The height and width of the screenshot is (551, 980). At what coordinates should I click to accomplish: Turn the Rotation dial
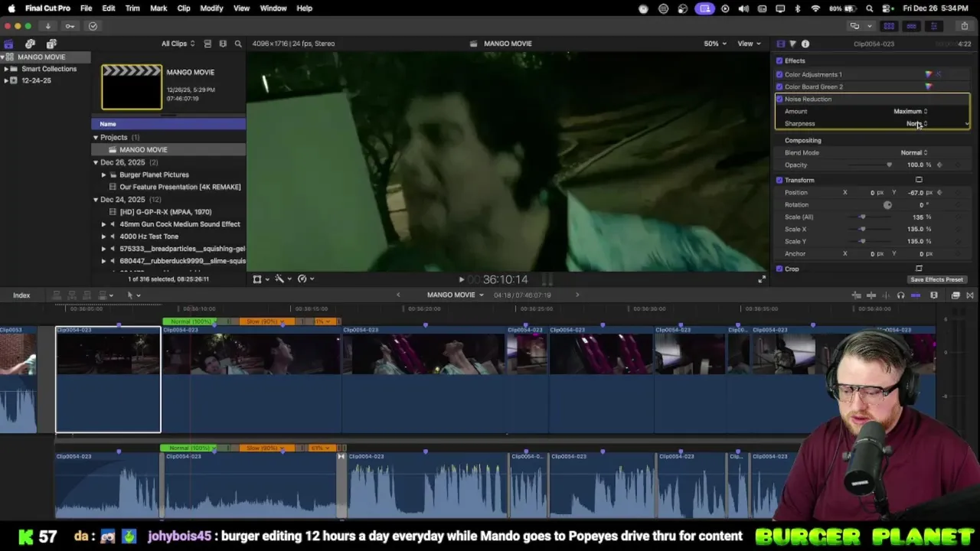tap(887, 204)
